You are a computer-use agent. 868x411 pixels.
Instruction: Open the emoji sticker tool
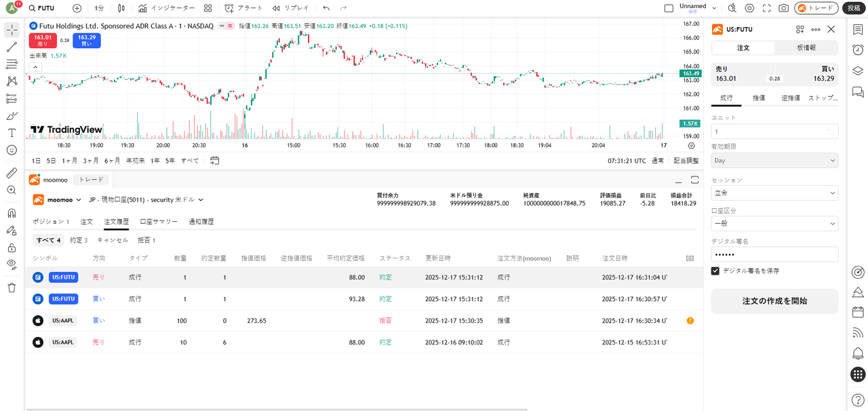point(12,150)
